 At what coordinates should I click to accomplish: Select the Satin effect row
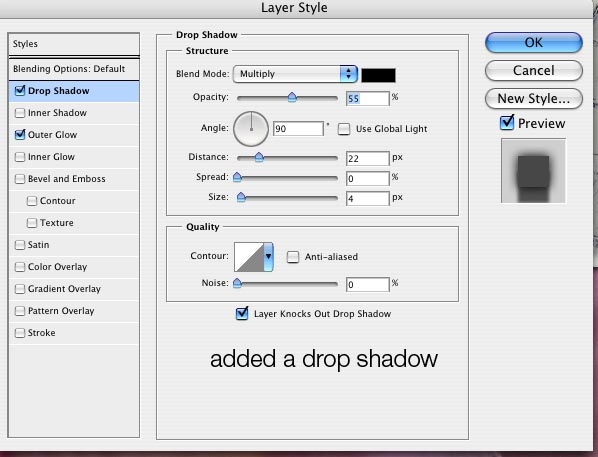74,245
